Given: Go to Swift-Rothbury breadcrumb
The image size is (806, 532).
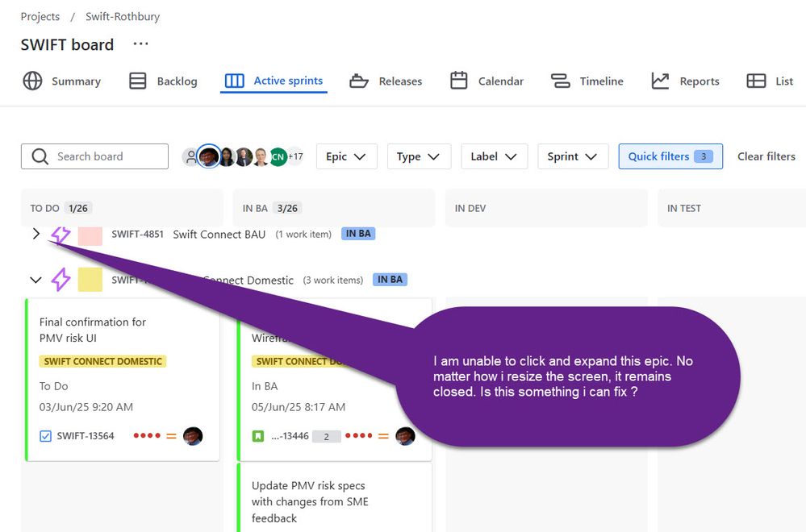Looking at the screenshot, I should [123, 16].
